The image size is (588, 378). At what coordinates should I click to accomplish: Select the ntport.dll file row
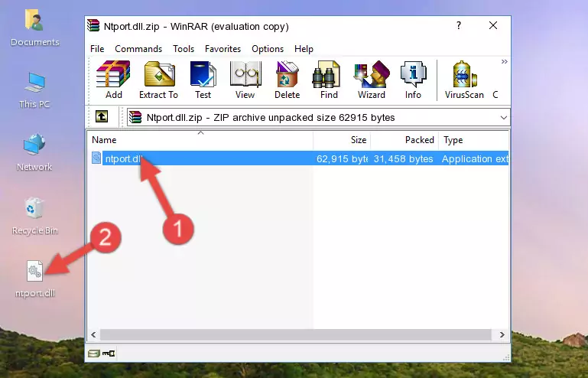[x=298, y=158]
